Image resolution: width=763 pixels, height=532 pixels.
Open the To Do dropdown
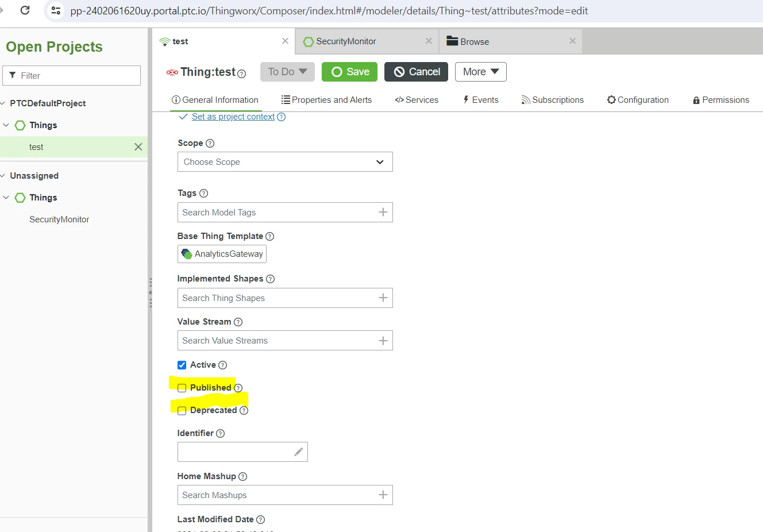point(287,72)
